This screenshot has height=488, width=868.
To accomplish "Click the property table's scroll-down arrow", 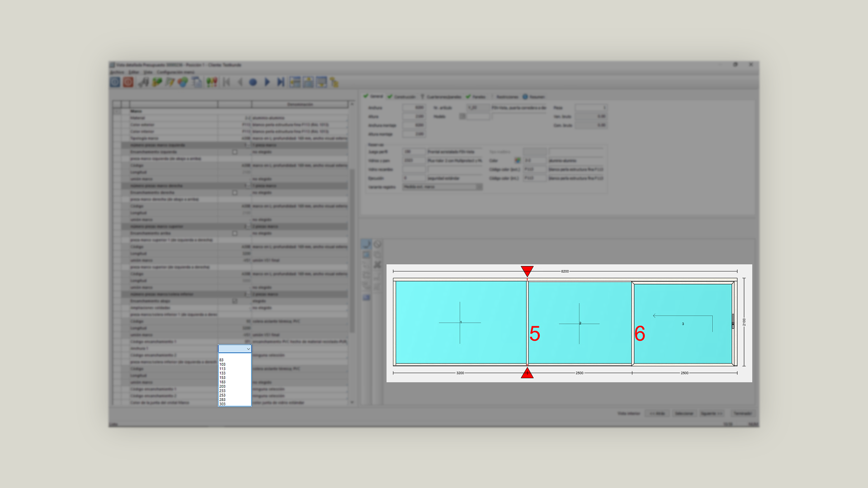I will tap(352, 402).
